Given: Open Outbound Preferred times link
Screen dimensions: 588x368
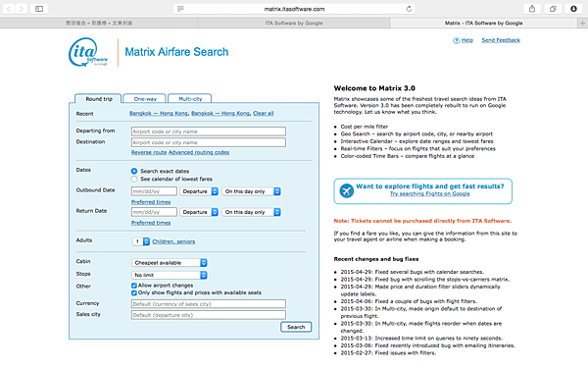Looking at the screenshot, I should (151, 202).
